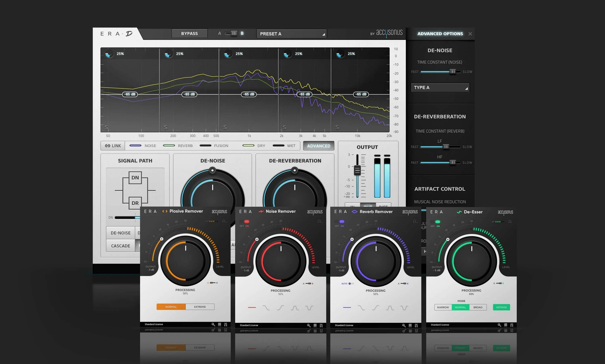Viewport: 605px width, 364px height.
Task: Toggle AUTO switch in Reverb Remover
Action: click(x=351, y=284)
